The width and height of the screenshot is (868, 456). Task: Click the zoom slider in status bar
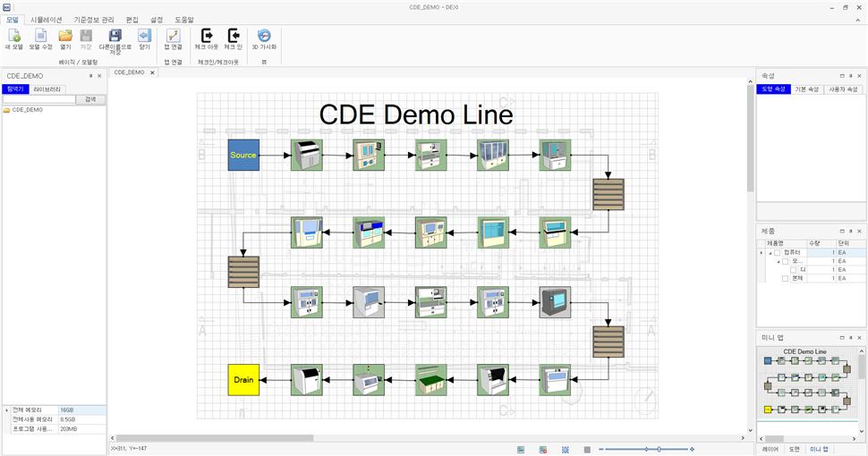659,449
